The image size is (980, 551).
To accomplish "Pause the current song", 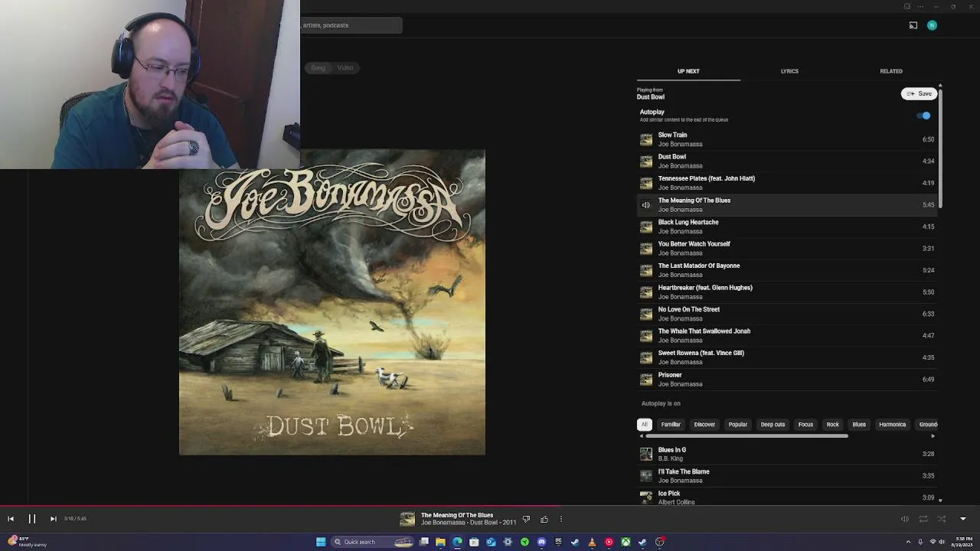I will 32,519.
